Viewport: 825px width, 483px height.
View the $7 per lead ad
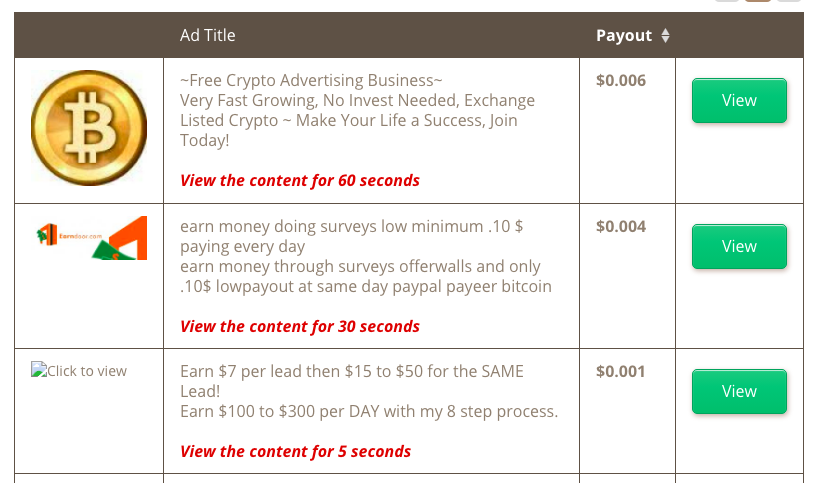739,391
